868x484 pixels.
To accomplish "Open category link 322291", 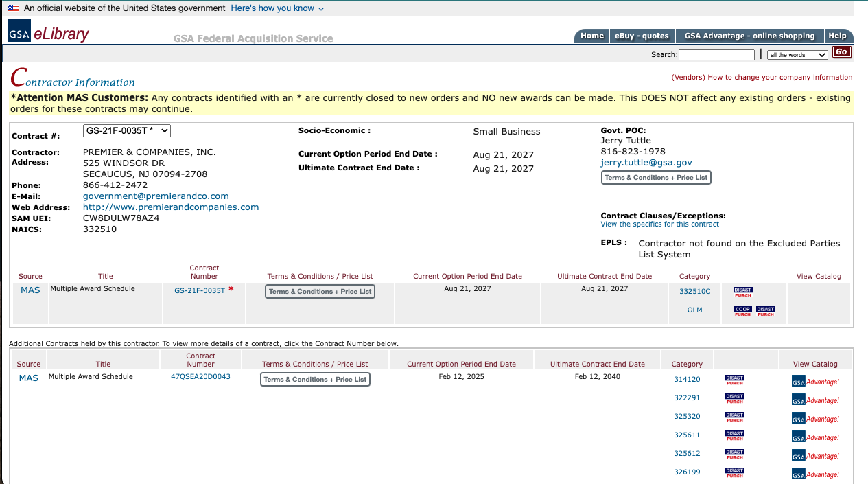I will [x=687, y=398].
